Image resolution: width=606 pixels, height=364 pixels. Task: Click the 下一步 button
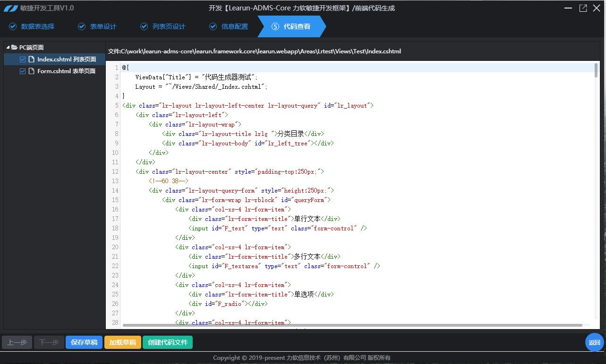49,342
